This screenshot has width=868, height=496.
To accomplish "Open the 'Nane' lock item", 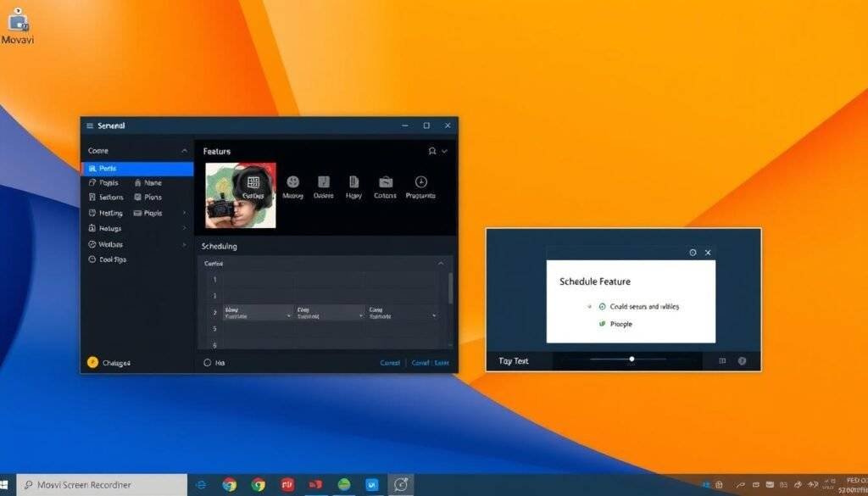I will pos(147,182).
